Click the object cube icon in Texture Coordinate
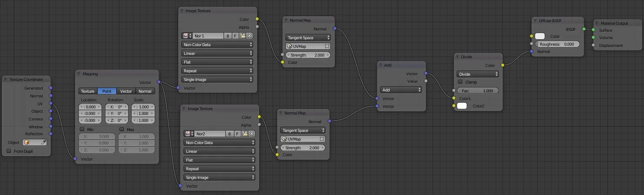This screenshot has width=644, height=195. point(27,142)
